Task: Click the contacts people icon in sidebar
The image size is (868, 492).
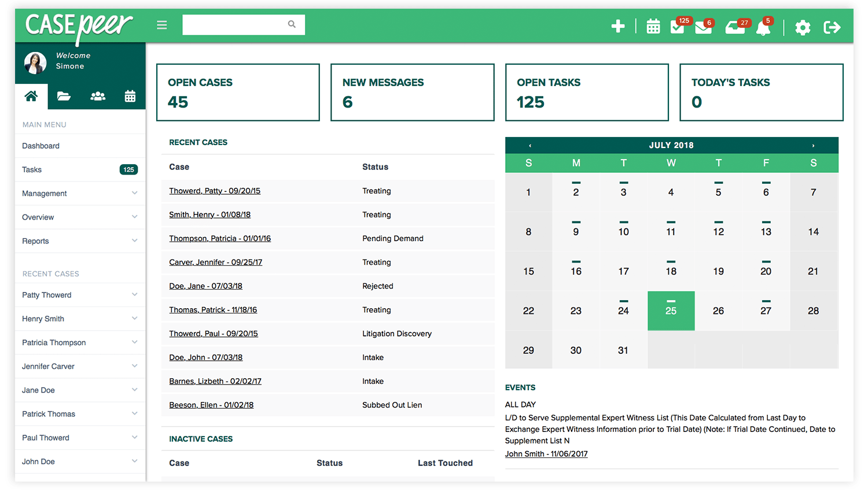Action: tap(98, 96)
